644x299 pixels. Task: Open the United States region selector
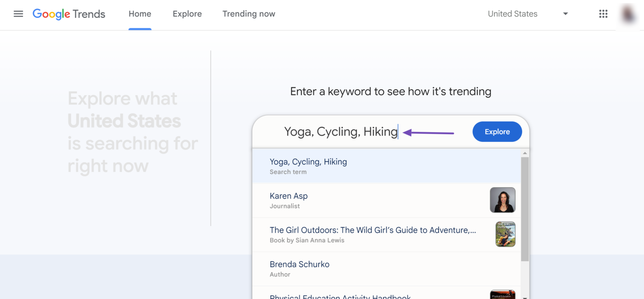(x=528, y=14)
